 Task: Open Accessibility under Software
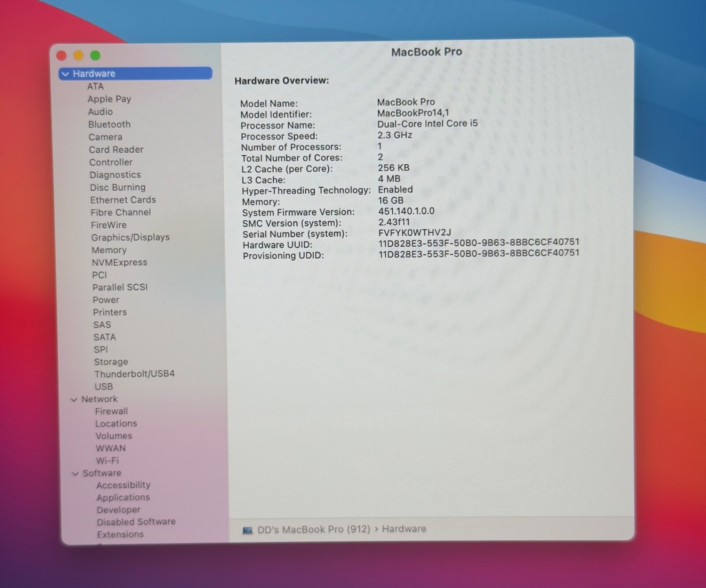pyautogui.click(x=124, y=485)
